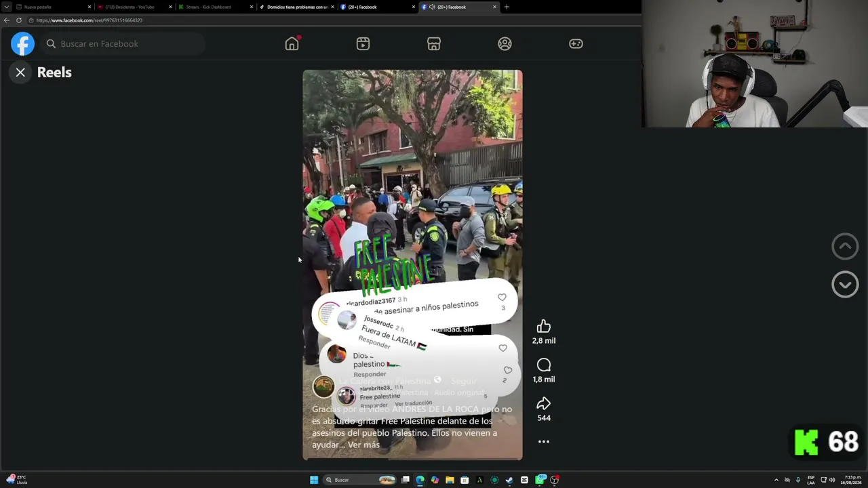This screenshot has height=488, width=868.
Task: Close the Stream - Kick Dashboard tab
Action: coord(252,7)
